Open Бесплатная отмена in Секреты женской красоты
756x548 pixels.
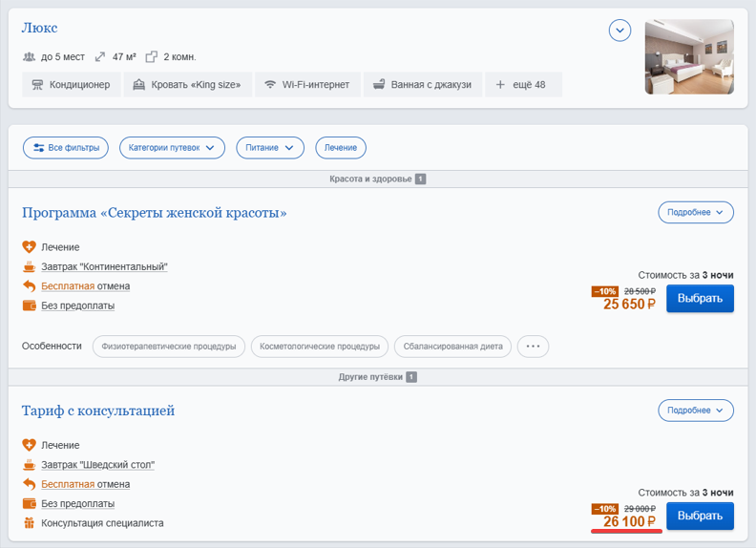(x=85, y=286)
